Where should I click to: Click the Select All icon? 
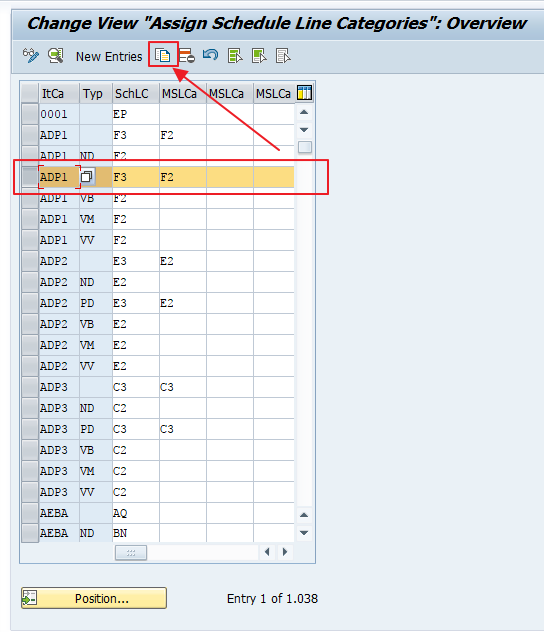pyautogui.click(x=235, y=56)
